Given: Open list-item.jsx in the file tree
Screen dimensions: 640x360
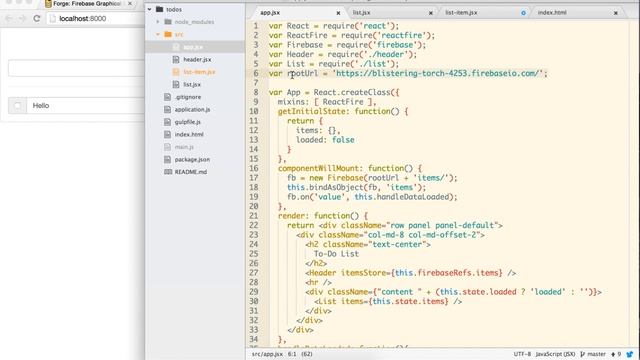Looking at the screenshot, I should click(x=199, y=72).
